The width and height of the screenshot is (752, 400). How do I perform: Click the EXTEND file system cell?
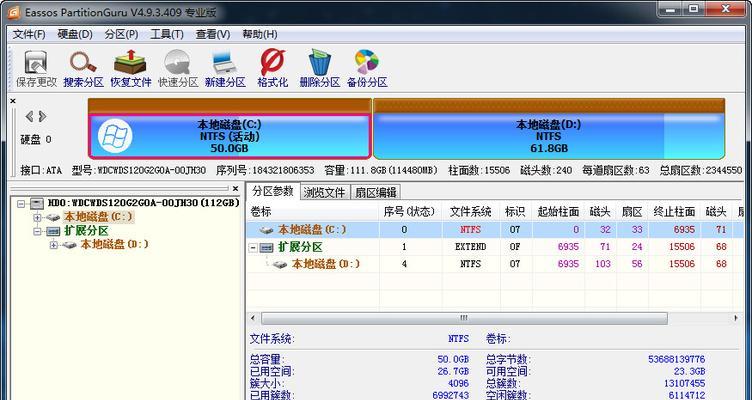point(470,247)
